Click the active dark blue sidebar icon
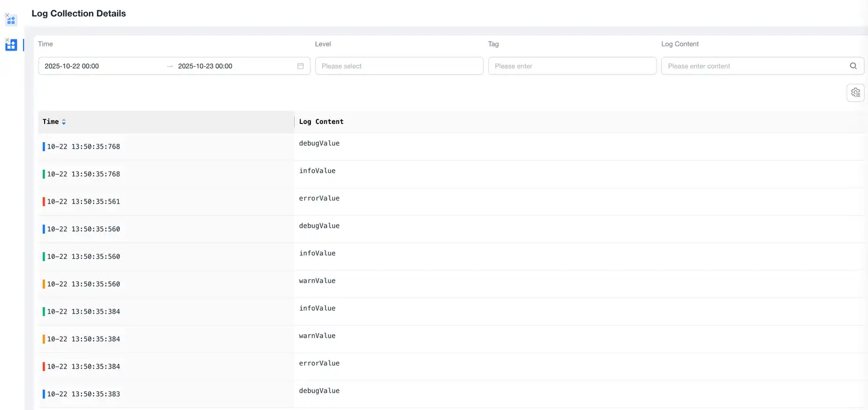This screenshot has width=868, height=410. 11,45
